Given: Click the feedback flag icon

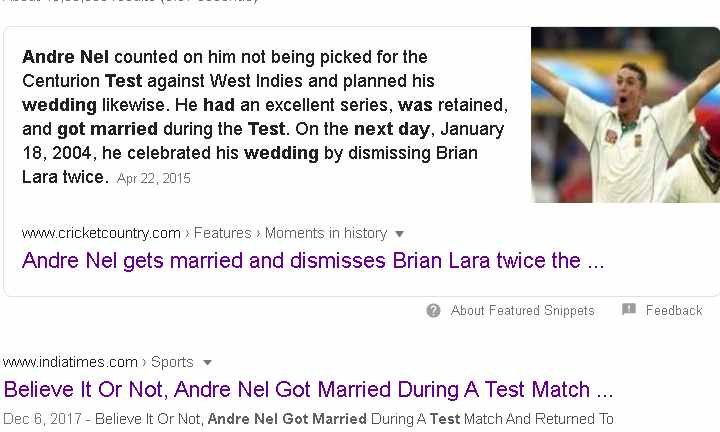Looking at the screenshot, I should [x=629, y=310].
